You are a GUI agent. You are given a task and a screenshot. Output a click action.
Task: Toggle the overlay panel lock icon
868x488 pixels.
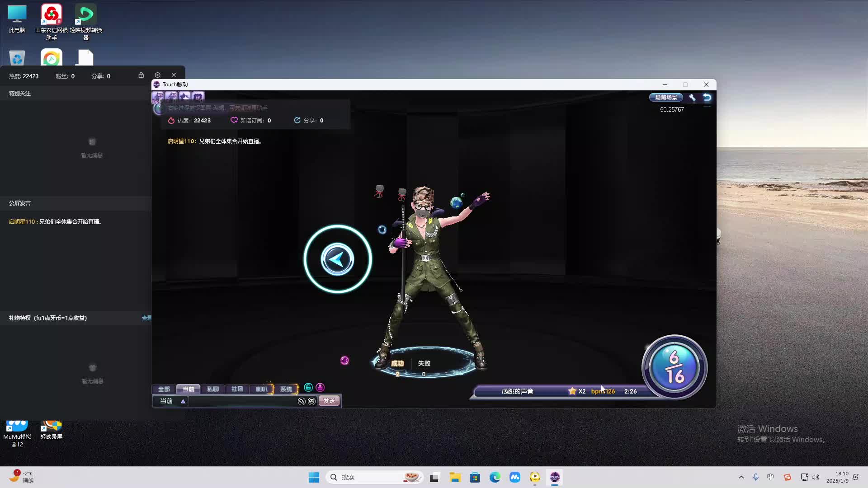141,75
